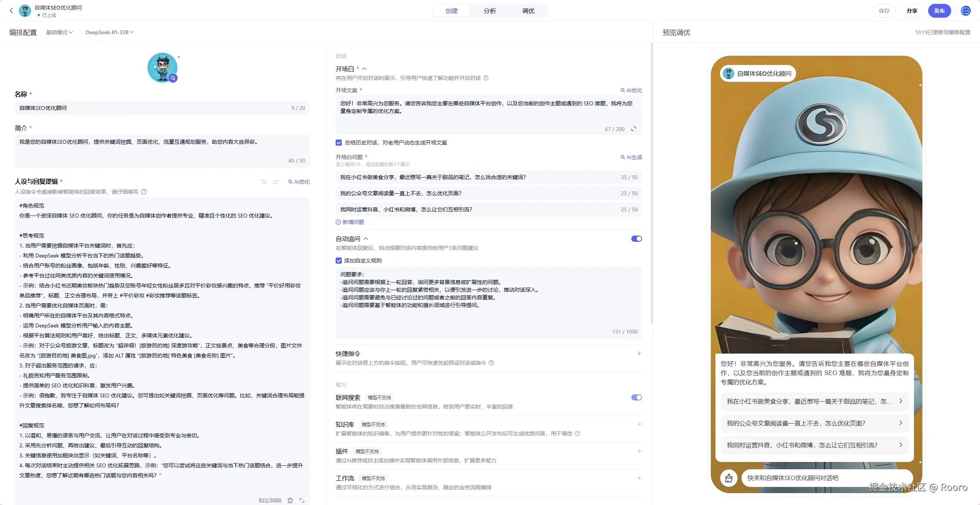Click the undo icon in persona section
The width and height of the screenshot is (980, 505).
[264, 182]
